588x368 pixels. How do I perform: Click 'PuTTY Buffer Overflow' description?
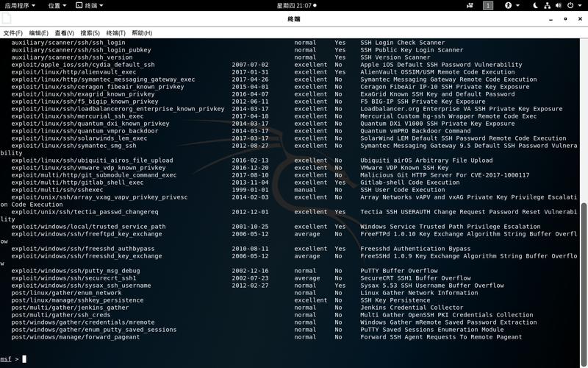pyautogui.click(x=399, y=271)
